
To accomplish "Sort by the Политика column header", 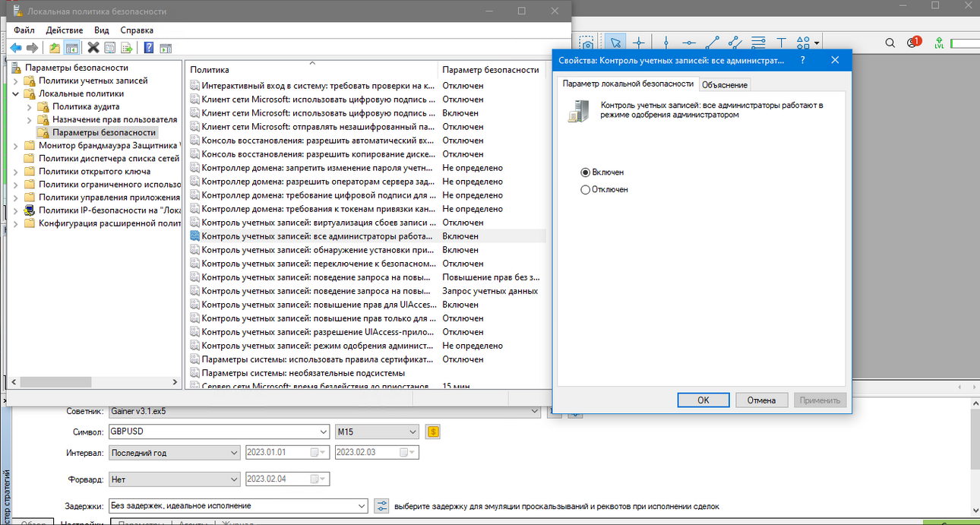I will [311, 69].
